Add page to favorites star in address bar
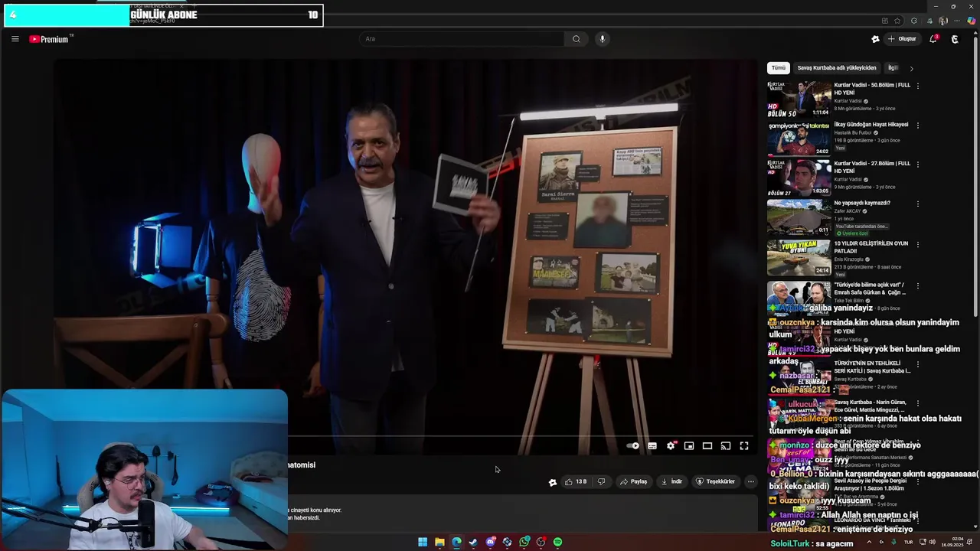This screenshot has width=980, height=551. click(x=898, y=21)
